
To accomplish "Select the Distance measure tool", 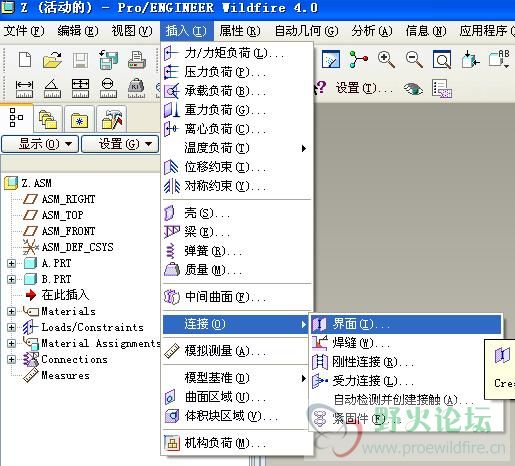I will click(24, 89).
